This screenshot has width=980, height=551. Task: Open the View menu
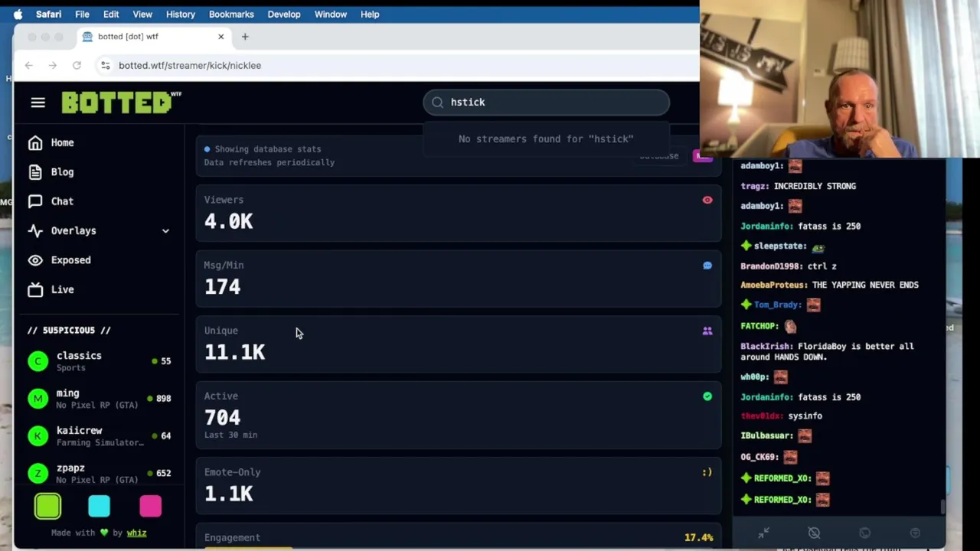[142, 14]
